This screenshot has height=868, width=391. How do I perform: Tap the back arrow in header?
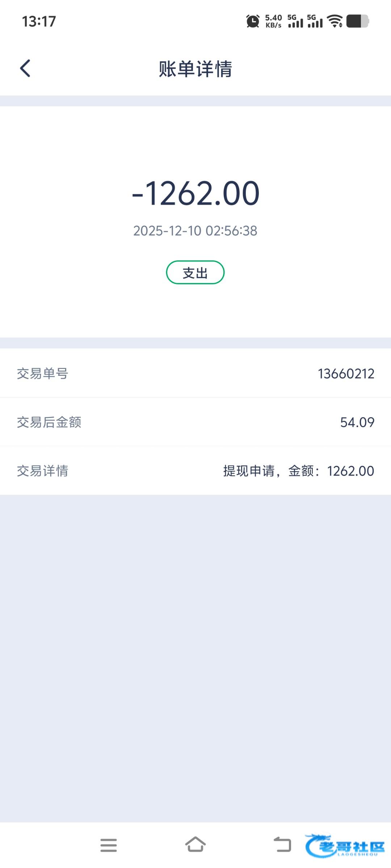click(25, 68)
